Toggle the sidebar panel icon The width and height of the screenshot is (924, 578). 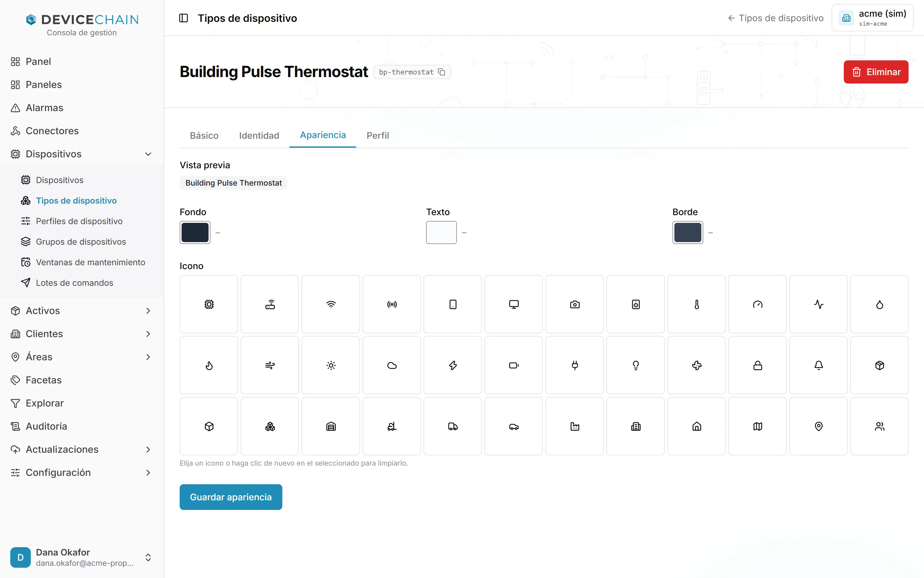[x=184, y=18]
